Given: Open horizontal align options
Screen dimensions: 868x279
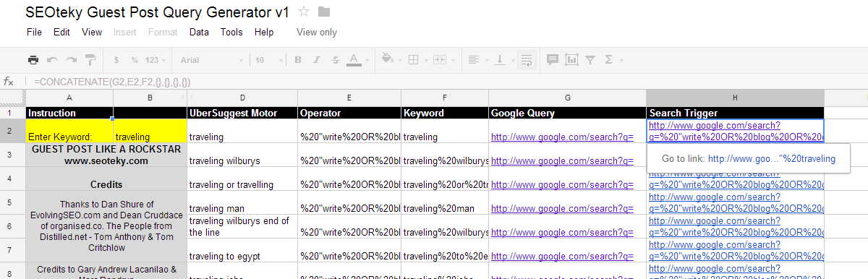Looking at the screenshot, I should [473, 60].
